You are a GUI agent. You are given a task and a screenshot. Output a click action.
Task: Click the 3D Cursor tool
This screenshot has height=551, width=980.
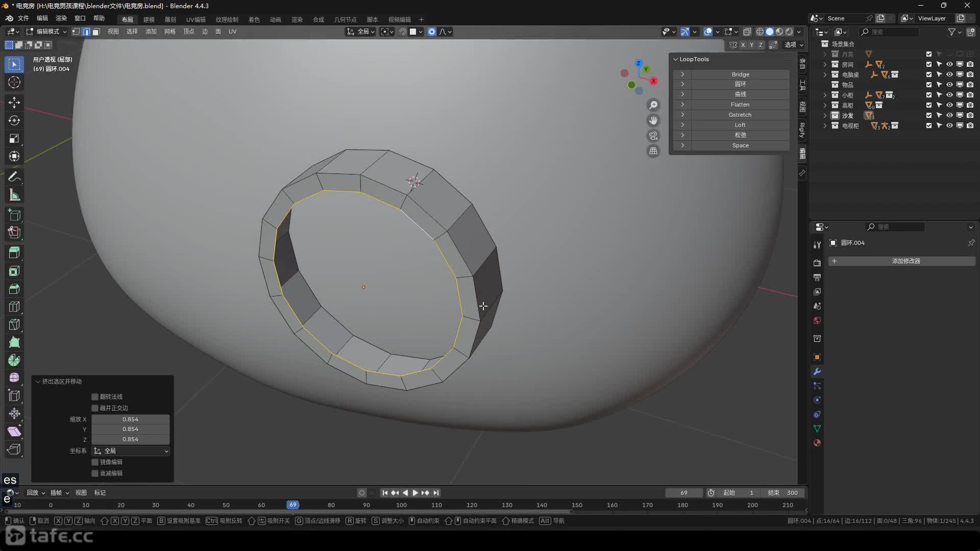pyautogui.click(x=14, y=82)
